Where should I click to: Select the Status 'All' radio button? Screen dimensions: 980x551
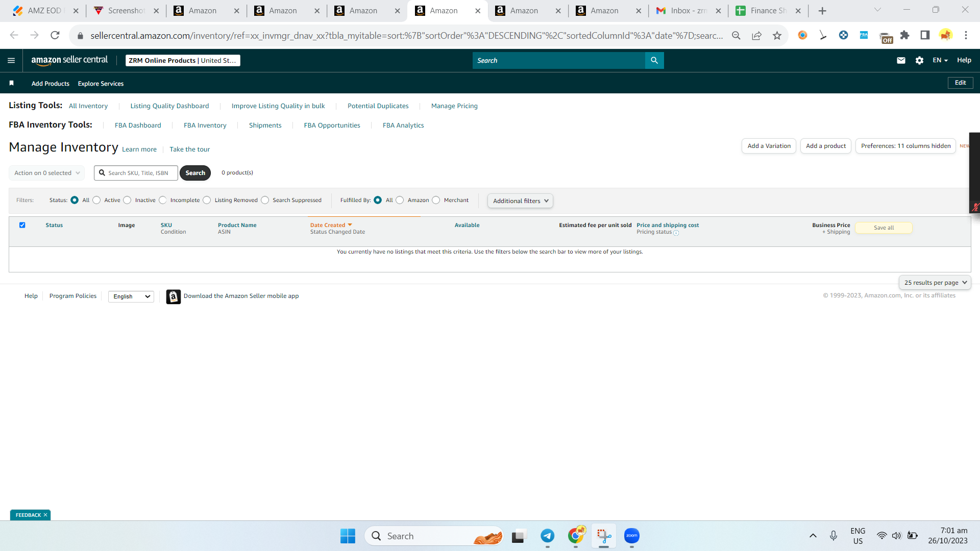click(x=75, y=200)
